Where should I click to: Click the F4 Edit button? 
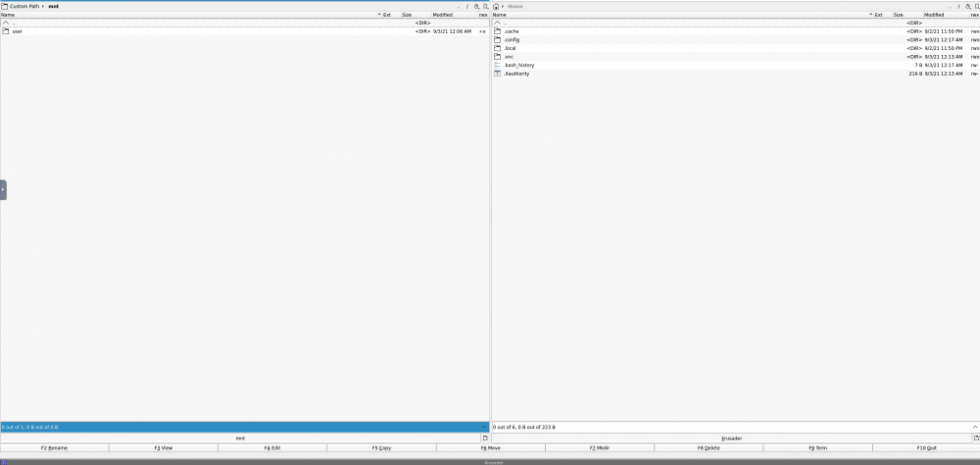(x=272, y=448)
